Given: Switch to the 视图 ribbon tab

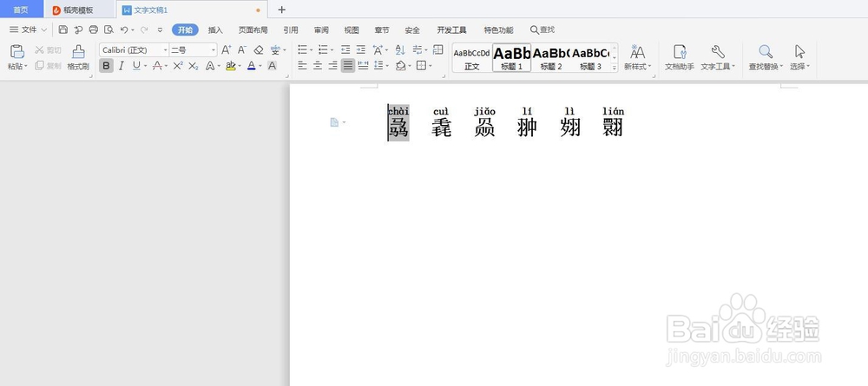Looking at the screenshot, I should [352, 29].
